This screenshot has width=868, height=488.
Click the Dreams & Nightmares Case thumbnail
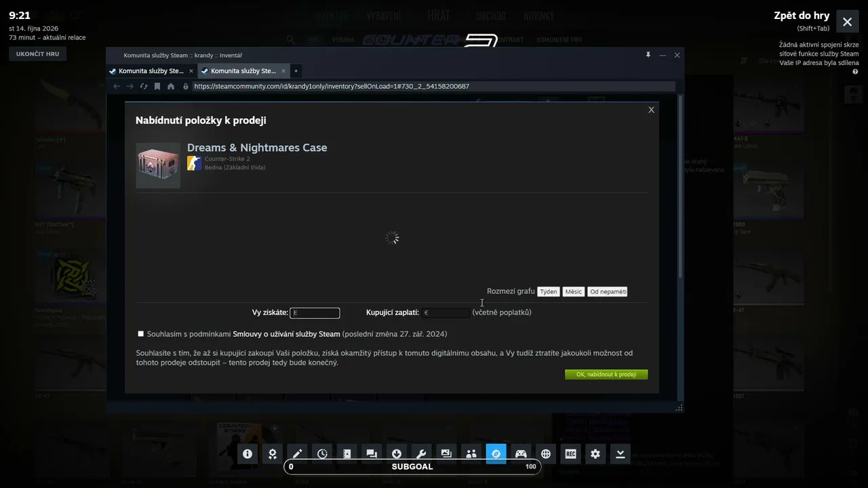click(x=158, y=165)
